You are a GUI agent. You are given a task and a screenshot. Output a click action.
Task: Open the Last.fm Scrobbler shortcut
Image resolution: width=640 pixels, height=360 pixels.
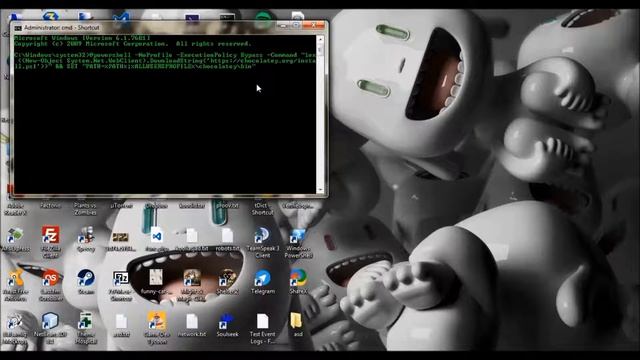pyautogui.click(x=51, y=278)
